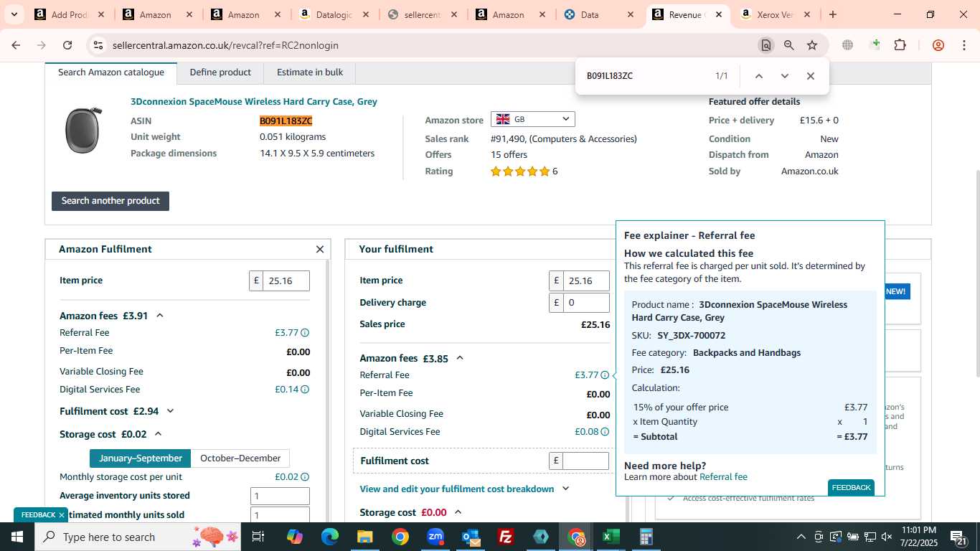
Task: Collapse Storage cost £0.02 section
Action: coord(159,434)
